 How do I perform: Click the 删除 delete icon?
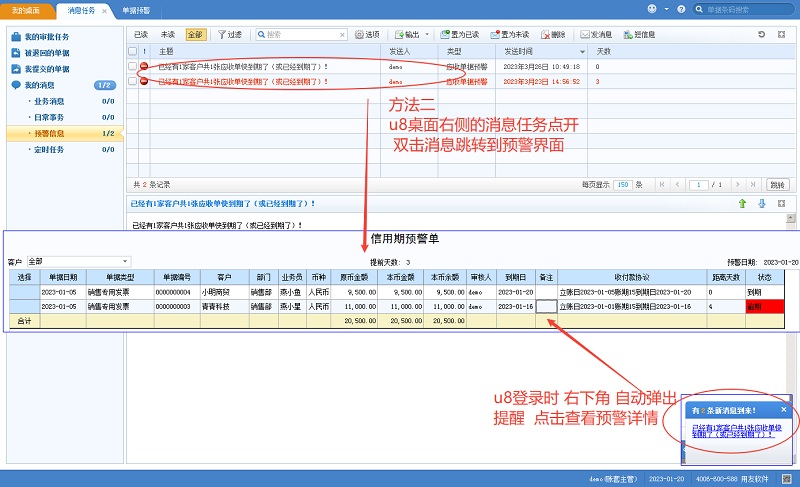[x=545, y=35]
